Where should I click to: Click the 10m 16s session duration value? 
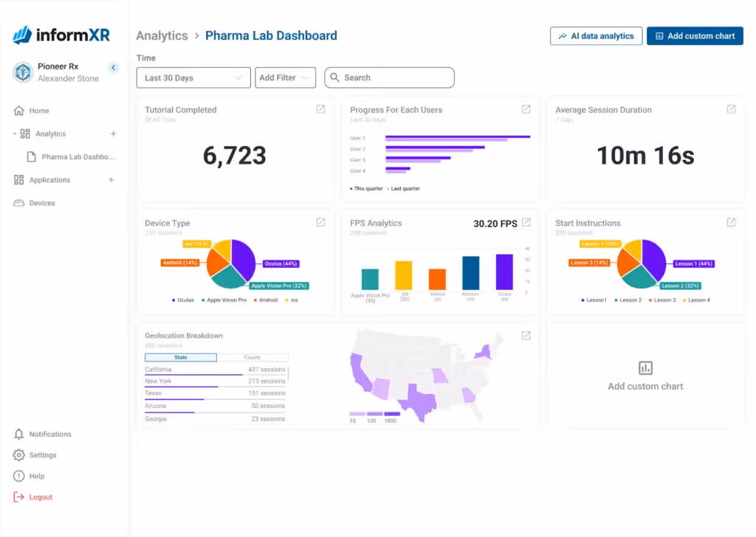coord(645,156)
